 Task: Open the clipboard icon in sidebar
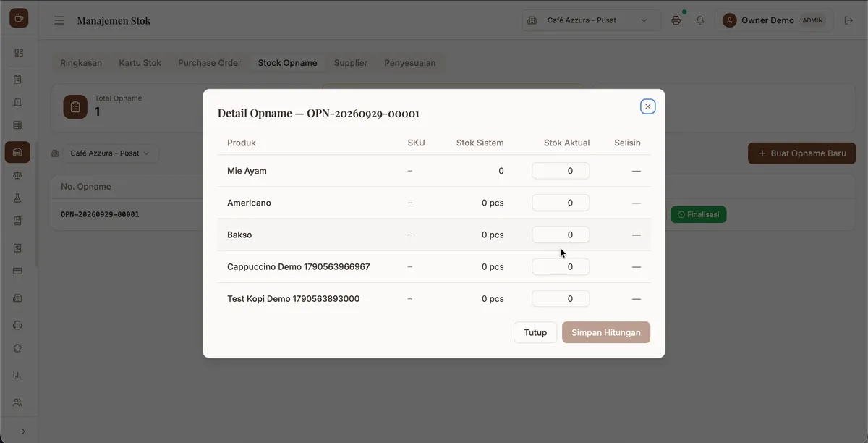tap(18, 79)
